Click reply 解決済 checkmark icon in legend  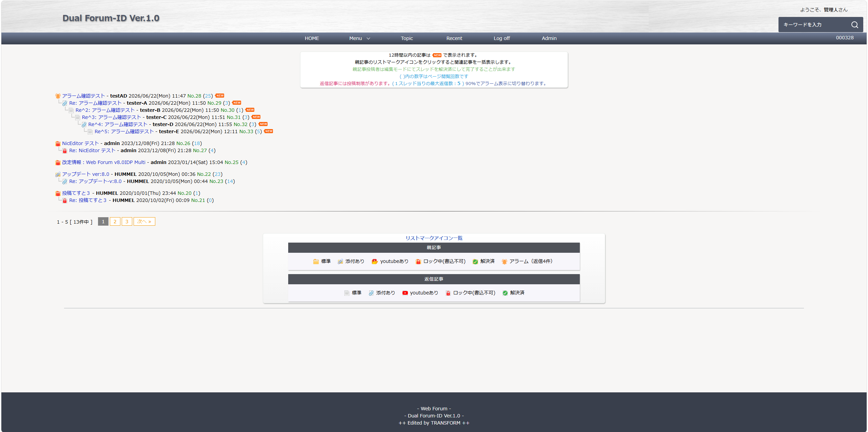click(x=505, y=293)
